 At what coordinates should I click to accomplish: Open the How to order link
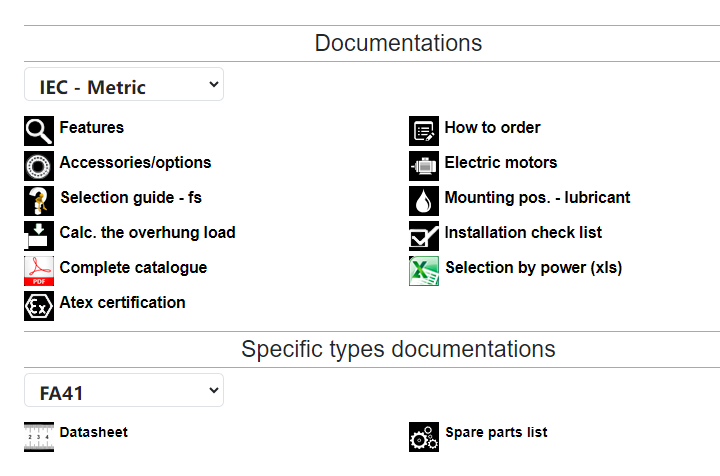point(492,127)
